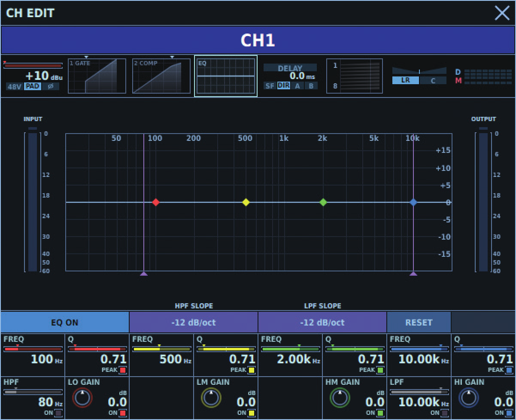This screenshot has width=516, height=420.
Task: Toggle 48V phantom power
Action: pos(15,86)
